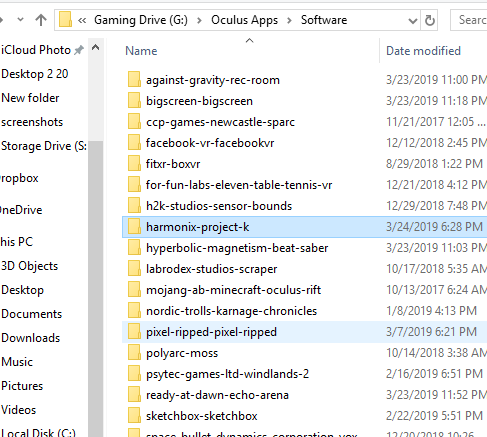487x437 pixels.
Task: Click the folder icon in address bar
Action: point(65,20)
